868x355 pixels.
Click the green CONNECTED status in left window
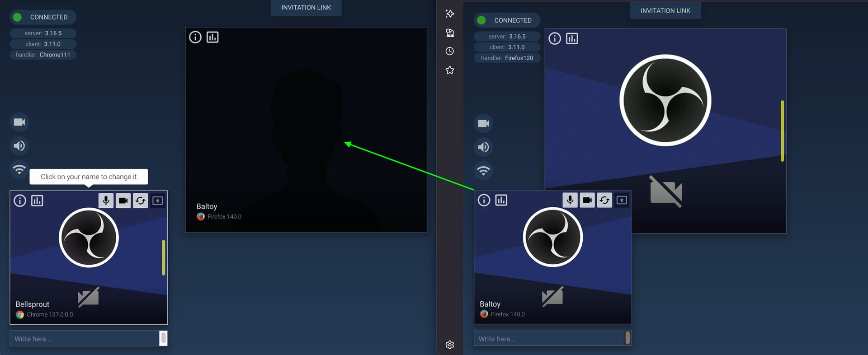pos(43,17)
